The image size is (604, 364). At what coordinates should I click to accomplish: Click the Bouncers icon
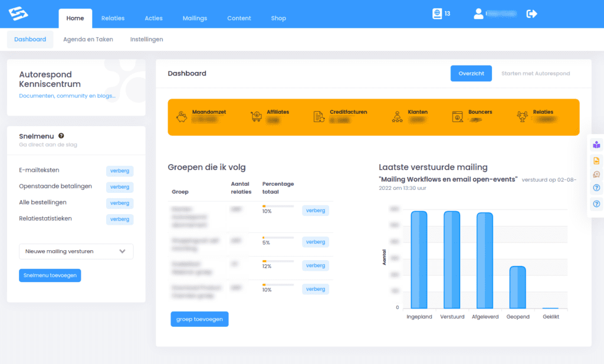tap(457, 116)
